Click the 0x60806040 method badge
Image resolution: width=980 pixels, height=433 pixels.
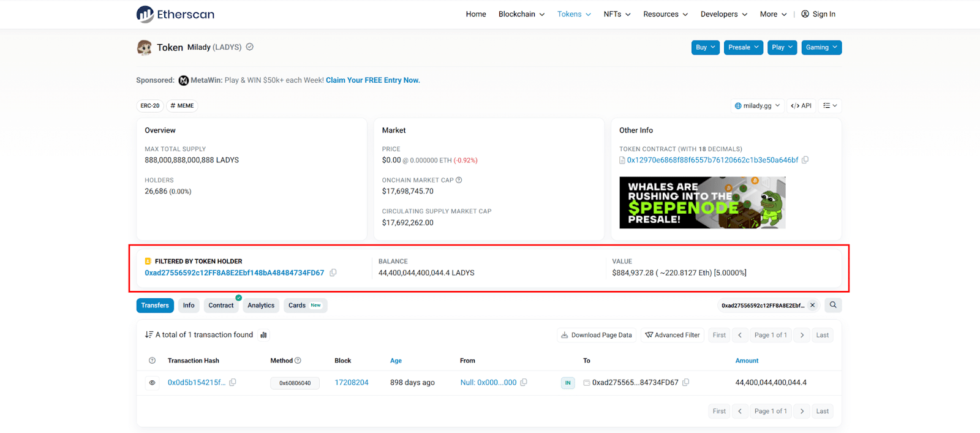(295, 383)
